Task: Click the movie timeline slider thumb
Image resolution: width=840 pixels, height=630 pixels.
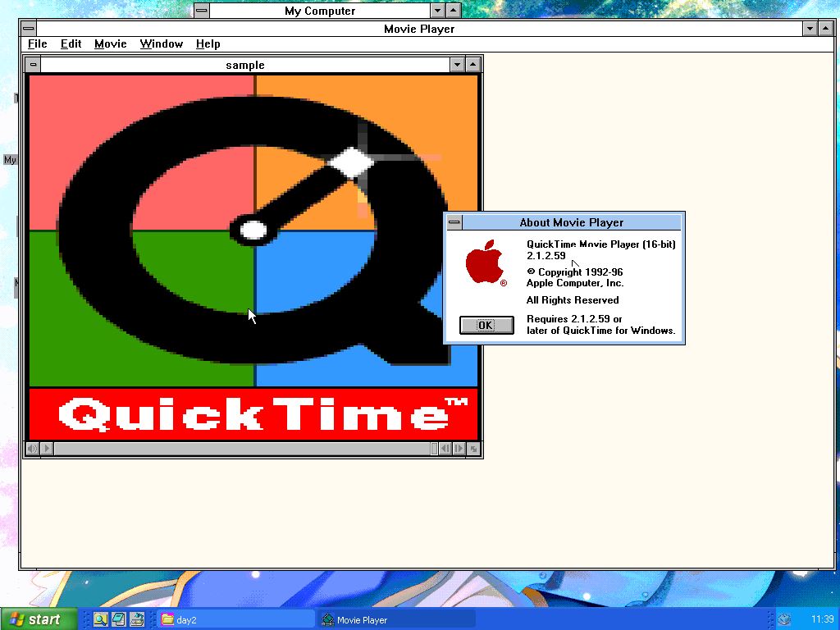Action: click(x=434, y=449)
